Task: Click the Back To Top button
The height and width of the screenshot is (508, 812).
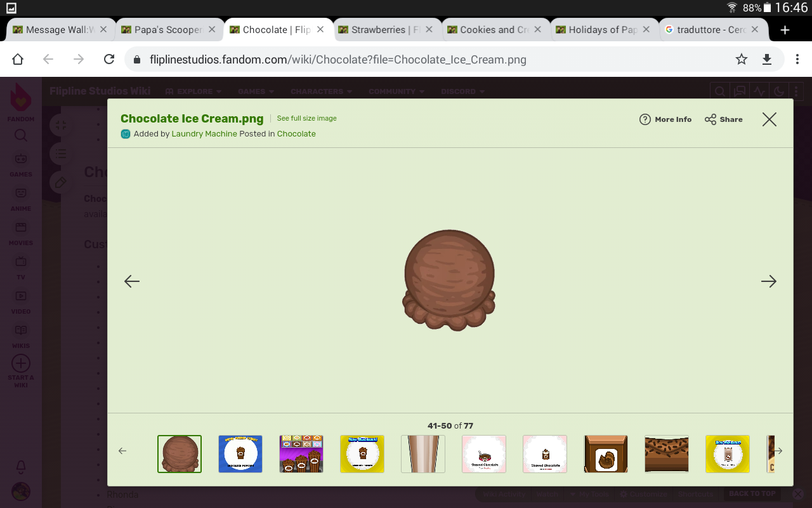Action: point(752,494)
